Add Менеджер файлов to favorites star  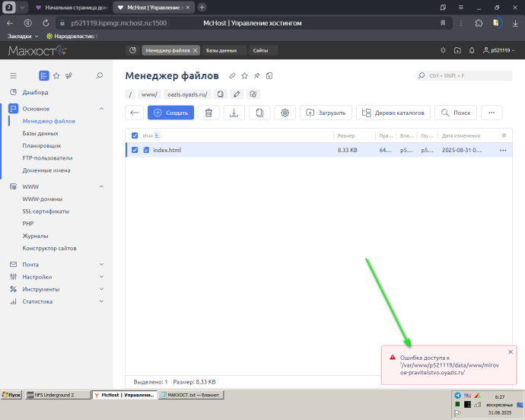pyautogui.click(x=244, y=75)
